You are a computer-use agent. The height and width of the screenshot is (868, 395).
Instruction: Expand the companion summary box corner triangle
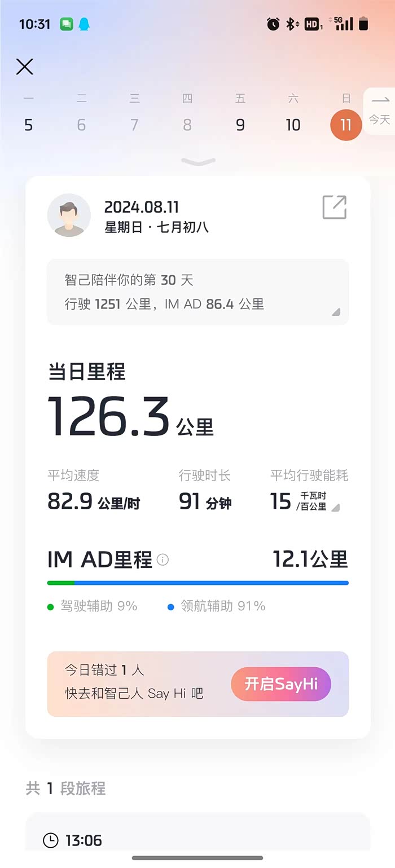pyautogui.click(x=336, y=312)
